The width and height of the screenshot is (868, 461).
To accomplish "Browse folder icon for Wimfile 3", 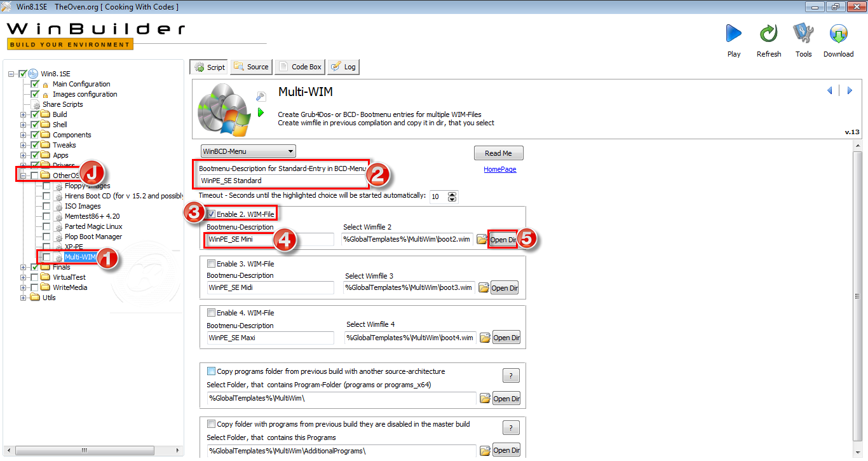I will 484,287.
